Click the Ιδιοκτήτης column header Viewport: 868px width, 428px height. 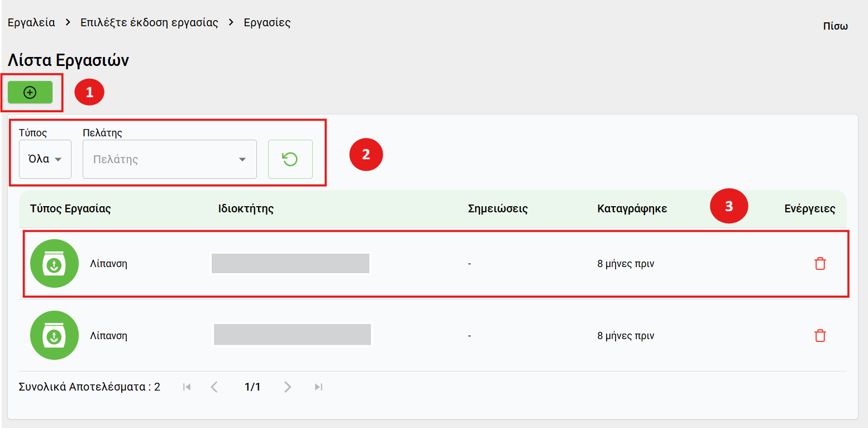tap(246, 209)
